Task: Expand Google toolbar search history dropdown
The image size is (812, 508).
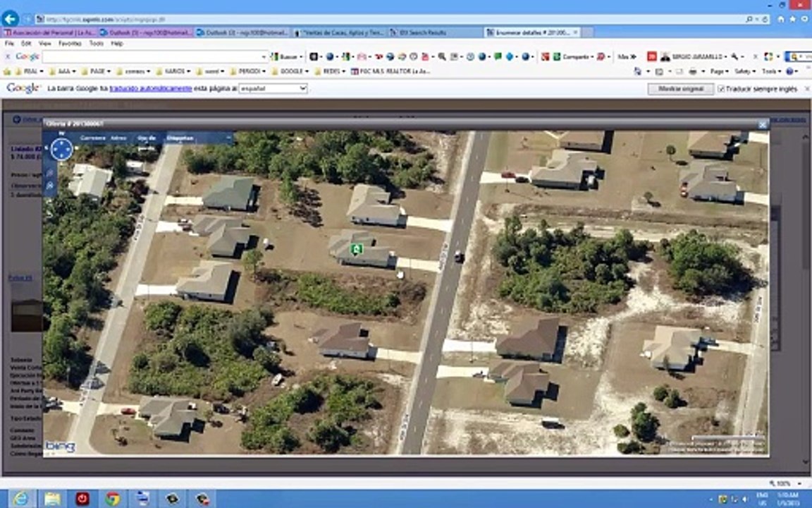Action: 264,56
